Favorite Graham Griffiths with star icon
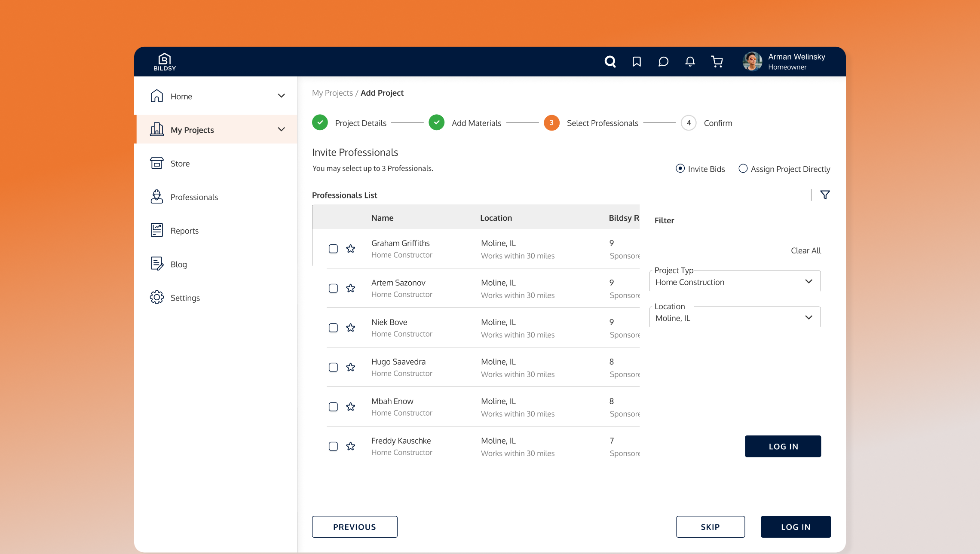Screen dimensions: 980x554 pyautogui.click(x=351, y=249)
